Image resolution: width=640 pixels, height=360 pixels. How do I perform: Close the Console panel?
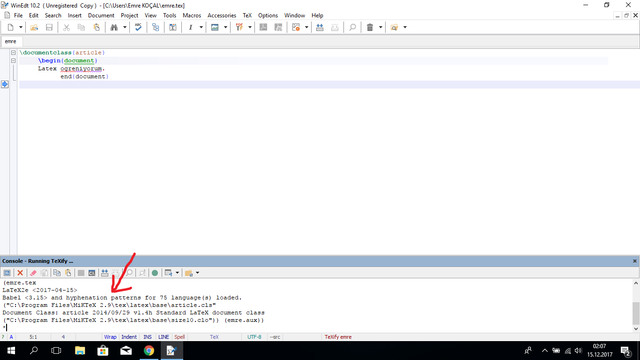pos(635,261)
